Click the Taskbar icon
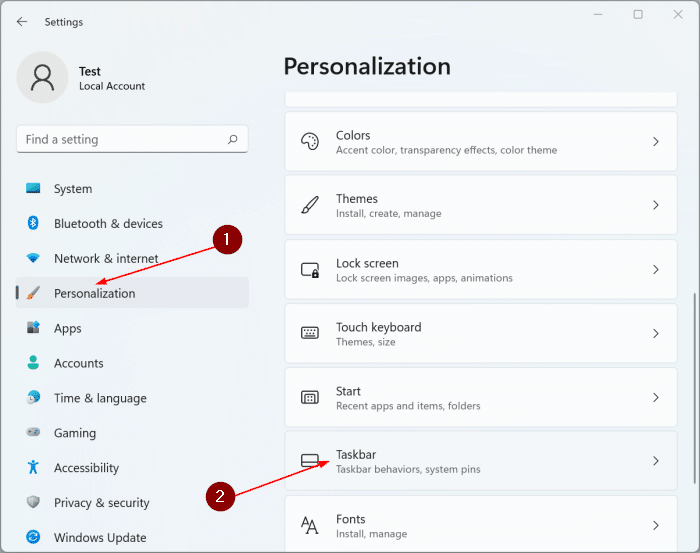This screenshot has width=700, height=553. (x=310, y=461)
